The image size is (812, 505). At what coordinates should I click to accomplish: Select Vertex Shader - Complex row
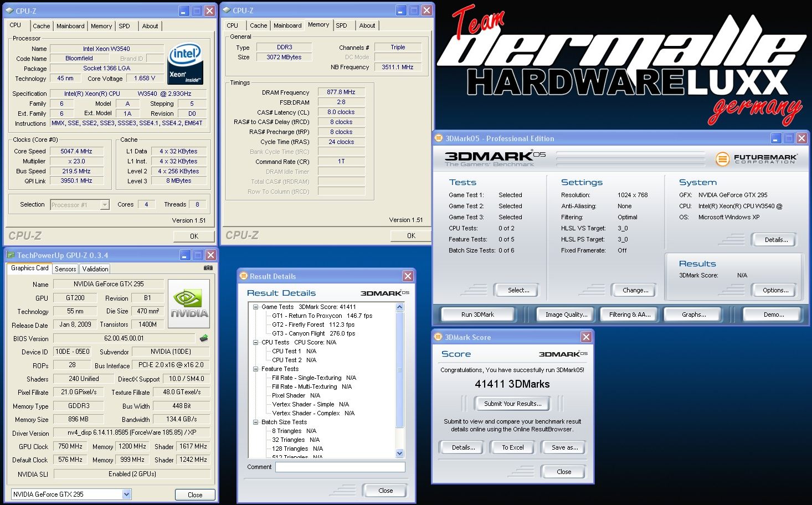313,413
